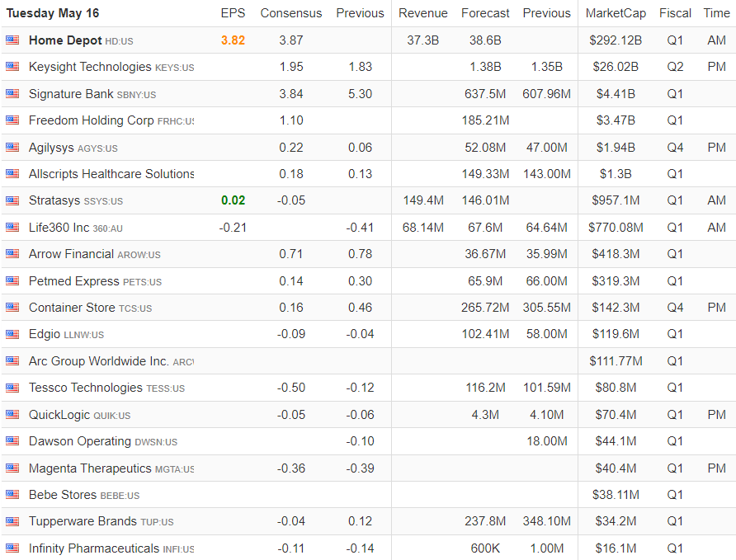This screenshot has height=560, width=736.
Task: Click the flag icon in the Life360 Inc row
Action: pos(12,228)
